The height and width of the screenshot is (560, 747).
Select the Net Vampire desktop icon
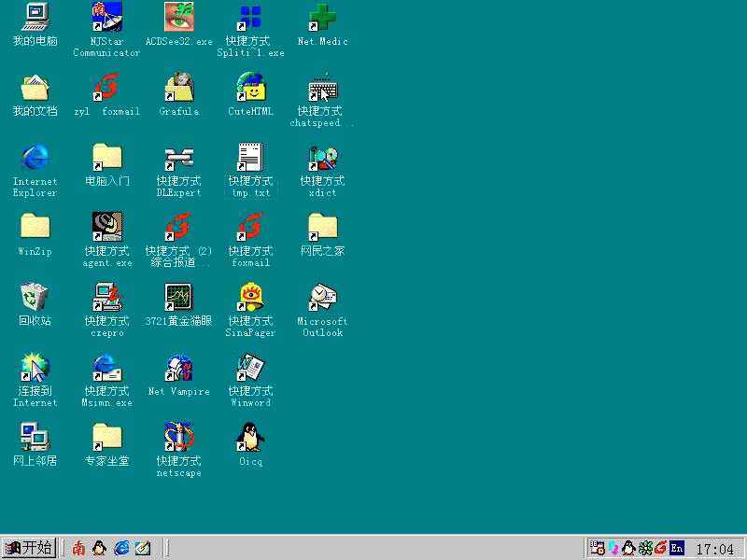[178, 368]
